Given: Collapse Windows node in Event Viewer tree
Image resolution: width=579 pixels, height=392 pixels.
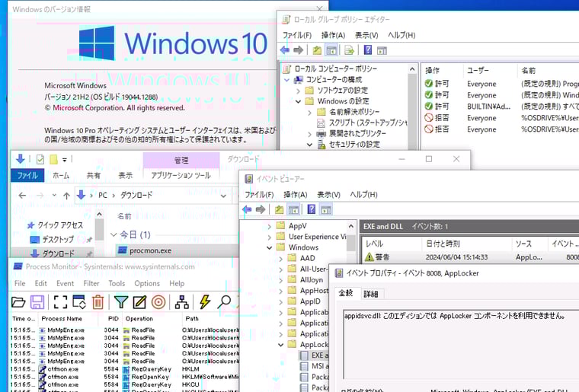Looking at the screenshot, I should pyautogui.click(x=270, y=248).
